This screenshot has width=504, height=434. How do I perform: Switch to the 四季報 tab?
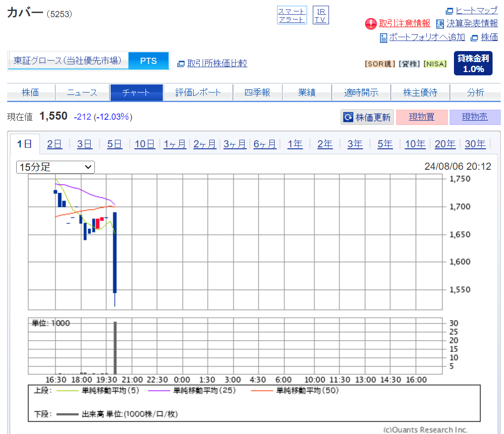click(x=257, y=93)
